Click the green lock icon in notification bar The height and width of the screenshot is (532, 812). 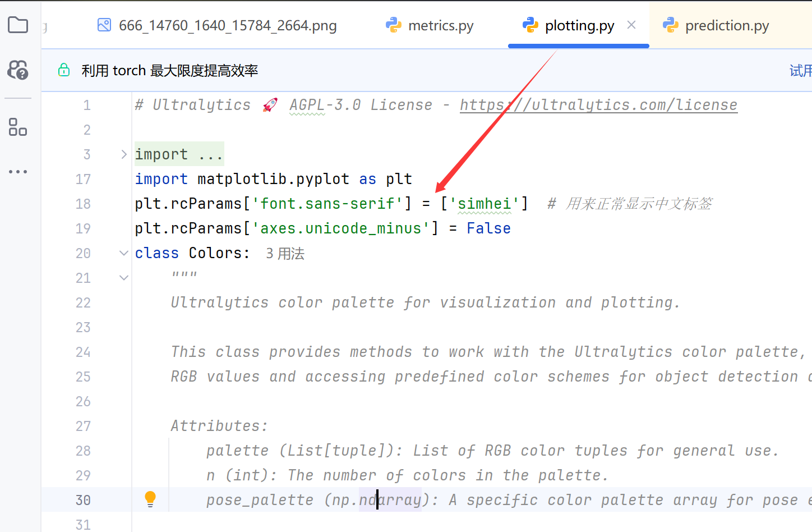[64, 70]
